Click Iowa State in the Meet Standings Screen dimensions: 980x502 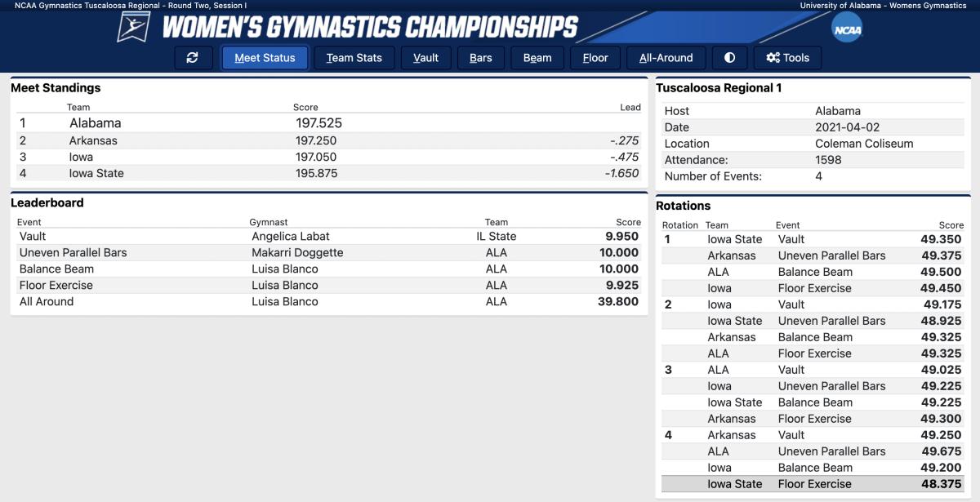pyautogui.click(x=96, y=173)
